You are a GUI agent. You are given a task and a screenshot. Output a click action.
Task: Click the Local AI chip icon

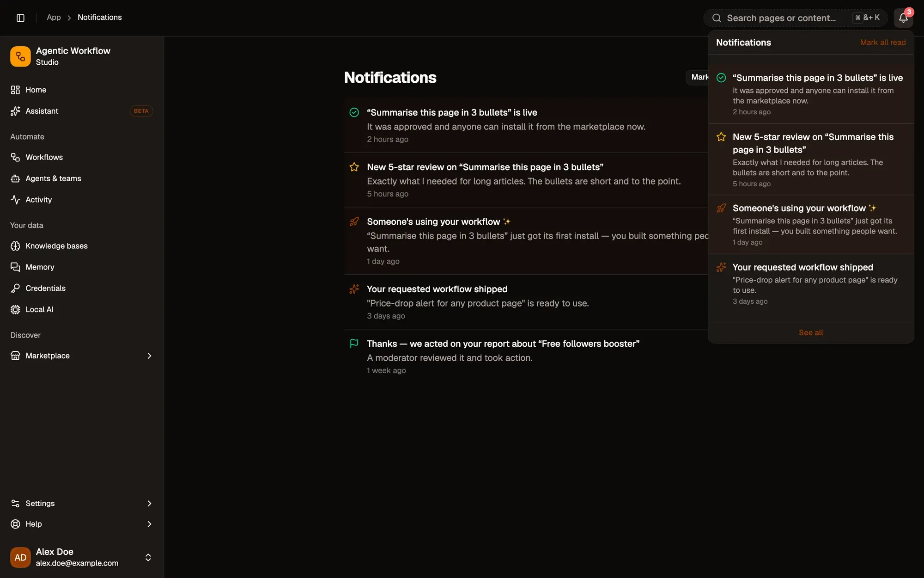(x=15, y=309)
